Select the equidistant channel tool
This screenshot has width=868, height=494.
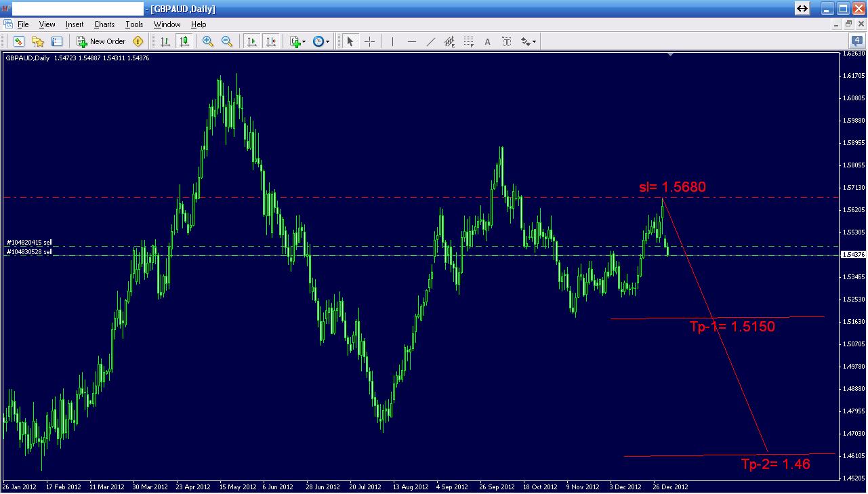(449, 41)
